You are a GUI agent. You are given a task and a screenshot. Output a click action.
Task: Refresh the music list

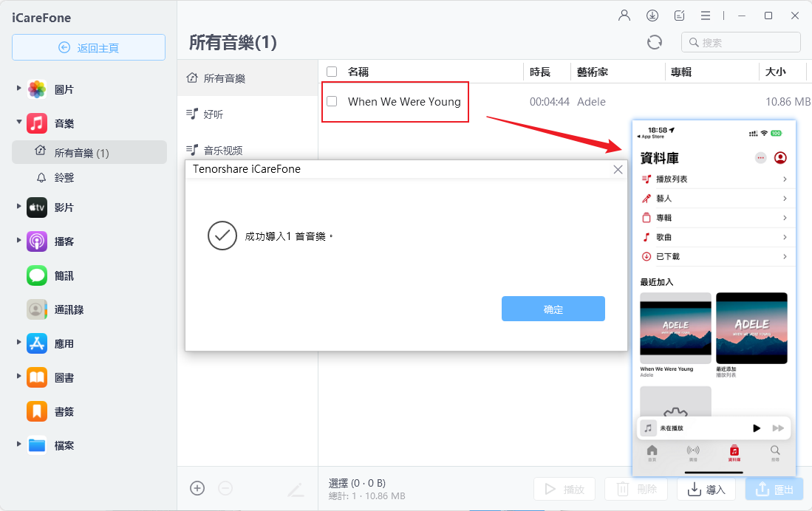(x=655, y=42)
